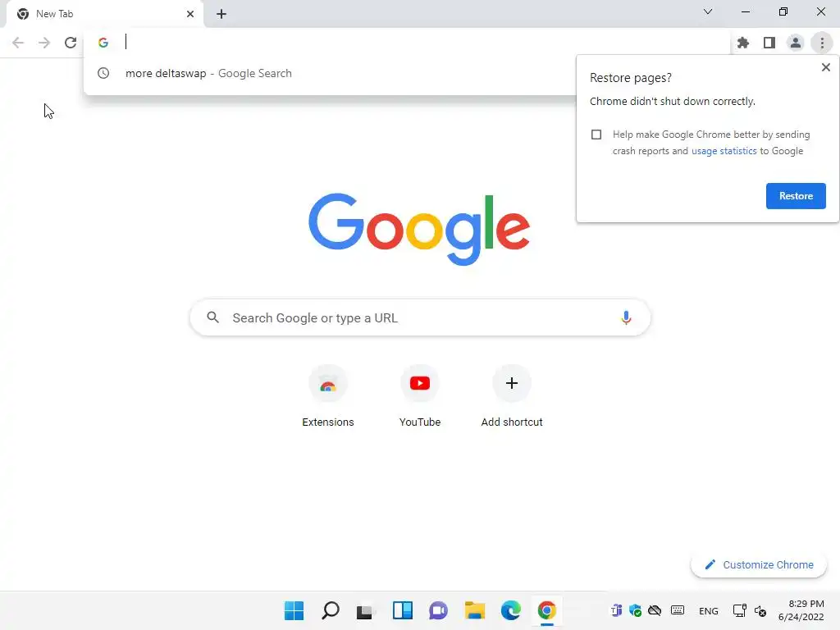Open the touch keyboard tray icon
The height and width of the screenshot is (630, 840).
[x=677, y=610]
